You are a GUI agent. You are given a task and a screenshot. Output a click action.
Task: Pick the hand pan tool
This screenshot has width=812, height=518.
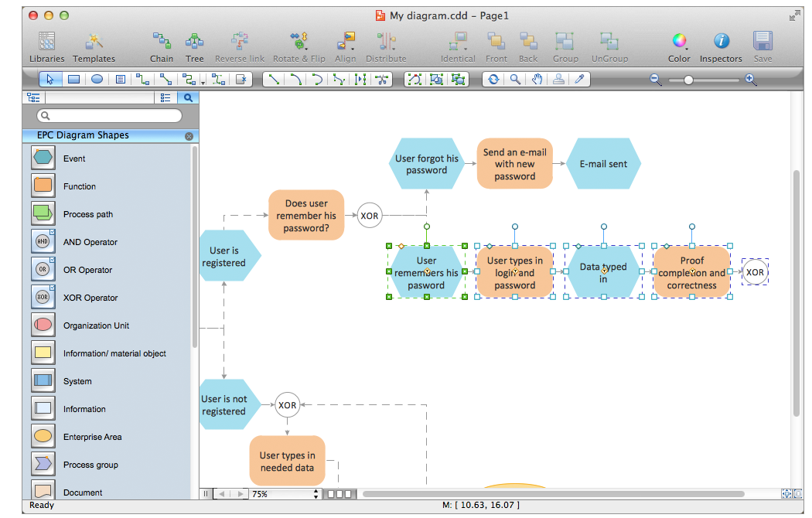[537, 79]
